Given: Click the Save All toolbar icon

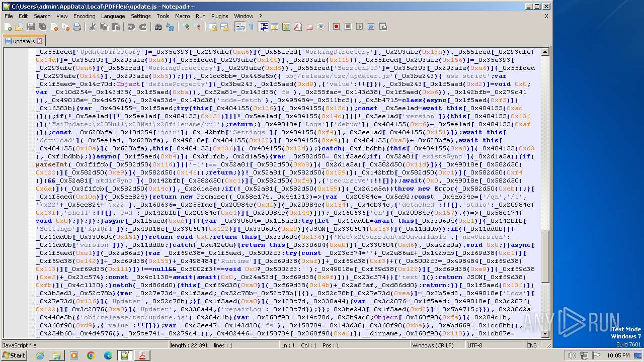Looking at the screenshot, I should pos(42,27).
